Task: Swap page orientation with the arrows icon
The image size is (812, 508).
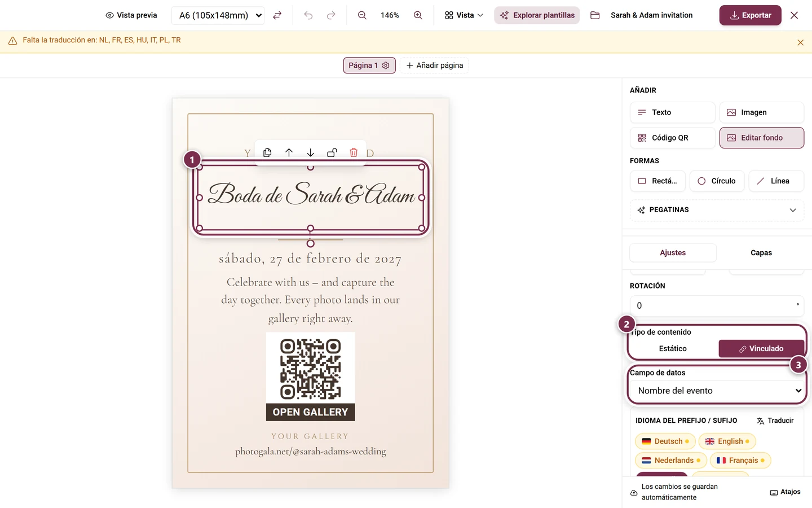Action: coord(277,15)
